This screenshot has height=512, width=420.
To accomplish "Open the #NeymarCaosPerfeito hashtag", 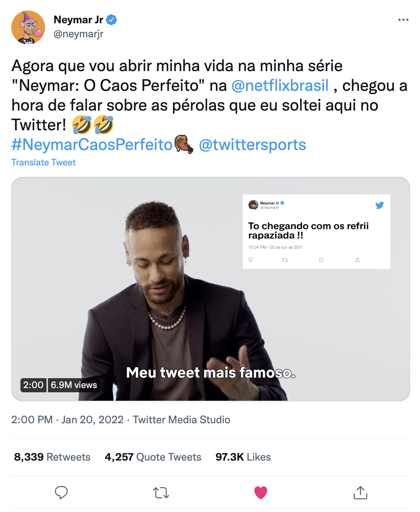I will tap(92, 145).
